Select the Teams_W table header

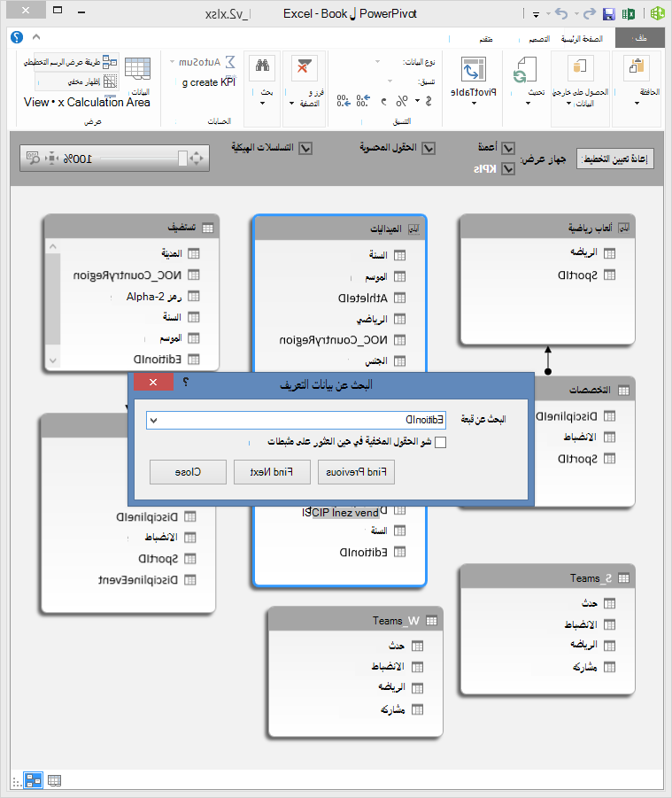tap(355, 620)
